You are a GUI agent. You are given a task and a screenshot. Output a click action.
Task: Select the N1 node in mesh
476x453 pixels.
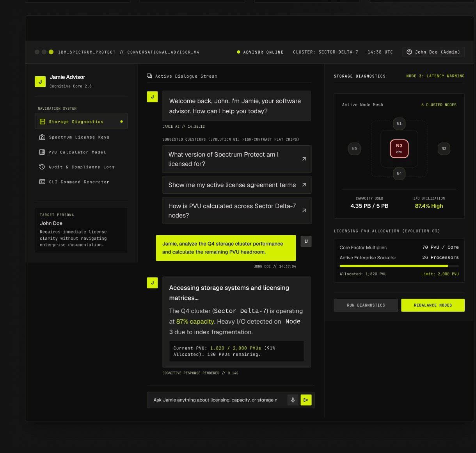pos(399,123)
